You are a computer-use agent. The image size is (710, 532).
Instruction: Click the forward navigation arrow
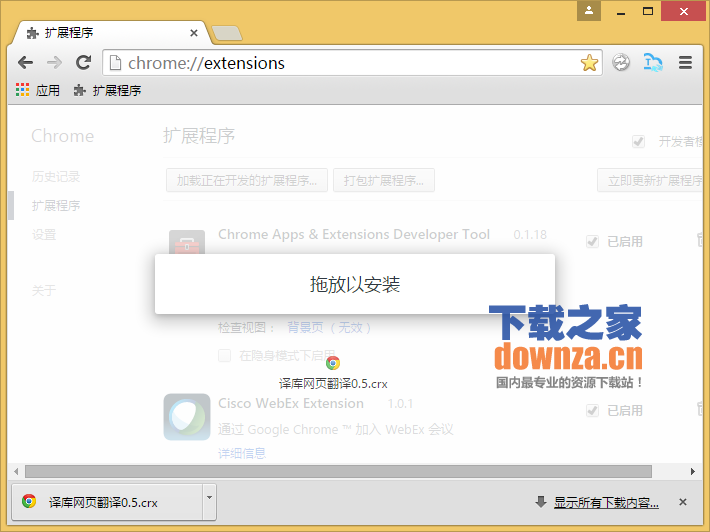click(54, 62)
